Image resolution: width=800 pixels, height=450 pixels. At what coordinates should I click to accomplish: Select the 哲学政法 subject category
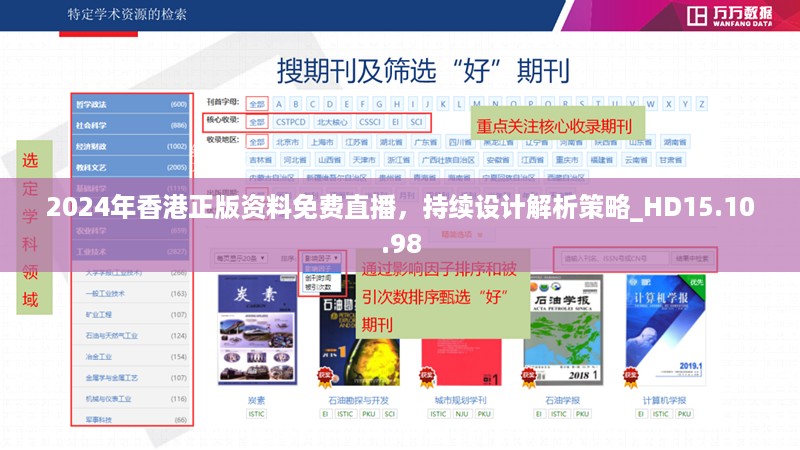point(132,104)
